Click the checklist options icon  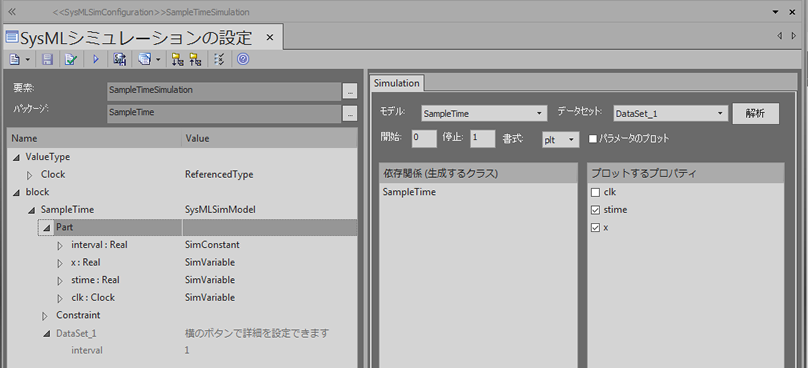219,60
